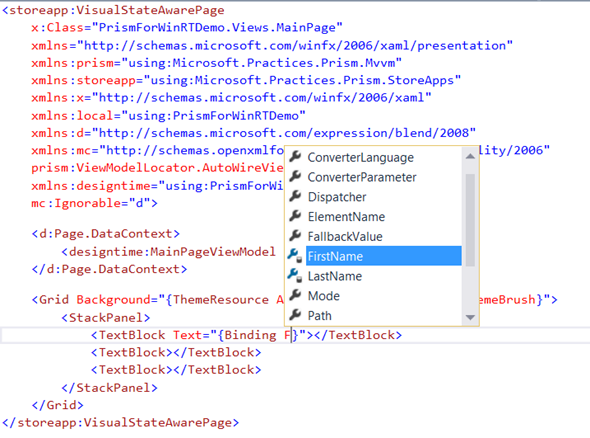
Task: Click the wrench icon next to ElementName
Action: coord(295,216)
